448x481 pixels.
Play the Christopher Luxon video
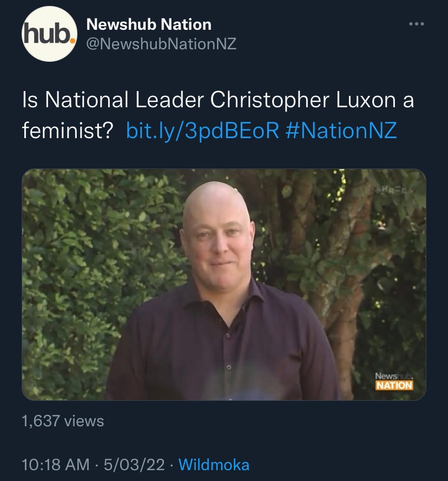[223, 284]
